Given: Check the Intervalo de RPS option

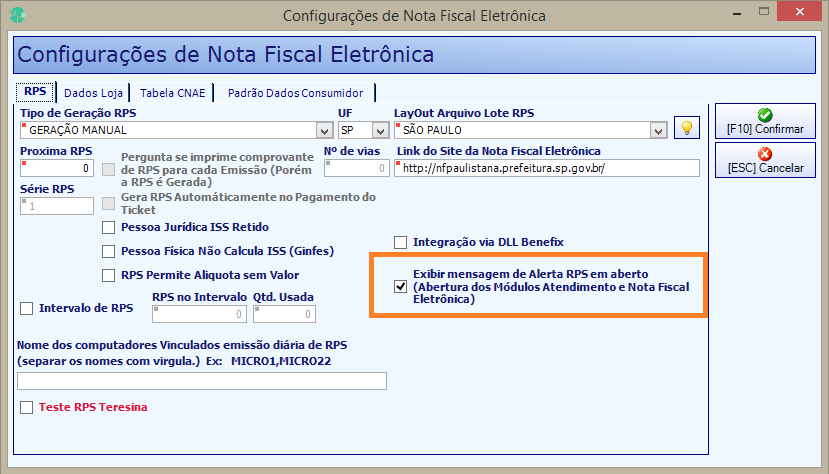Looking at the screenshot, I should pos(26,308).
